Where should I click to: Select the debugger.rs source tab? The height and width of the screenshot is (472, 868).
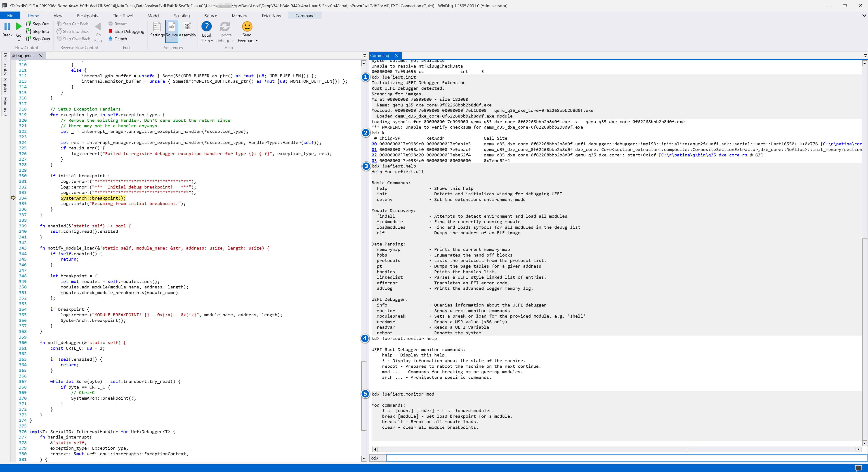pyautogui.click(x=23, y=56)
